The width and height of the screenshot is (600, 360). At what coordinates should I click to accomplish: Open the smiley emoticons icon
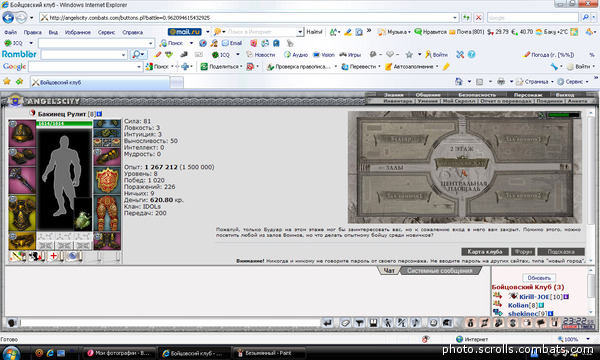433,323
